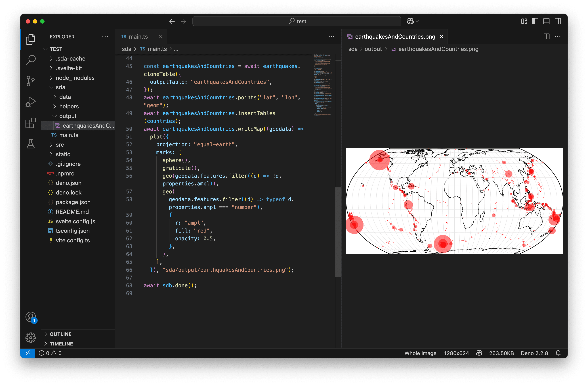This screenshot has height=385, width=588.
Task: Click the 263.50KB file size indicator
Action: point(501,353)
